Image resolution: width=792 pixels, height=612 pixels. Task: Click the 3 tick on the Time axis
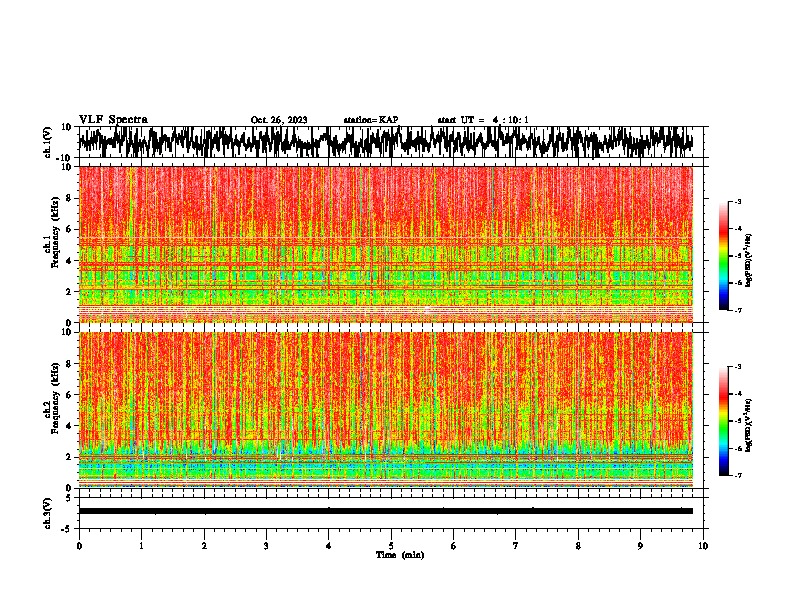click(266, 546)
